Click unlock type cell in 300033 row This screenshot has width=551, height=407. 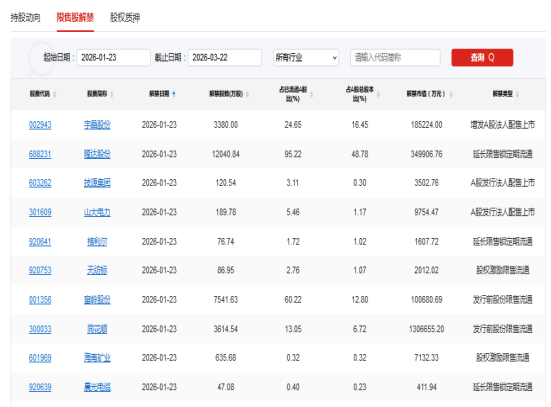click(x=503, y=329)
